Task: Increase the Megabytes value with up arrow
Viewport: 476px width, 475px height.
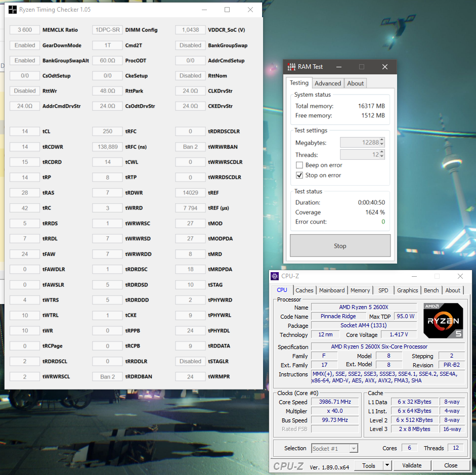Action: (x=382, y=140)
